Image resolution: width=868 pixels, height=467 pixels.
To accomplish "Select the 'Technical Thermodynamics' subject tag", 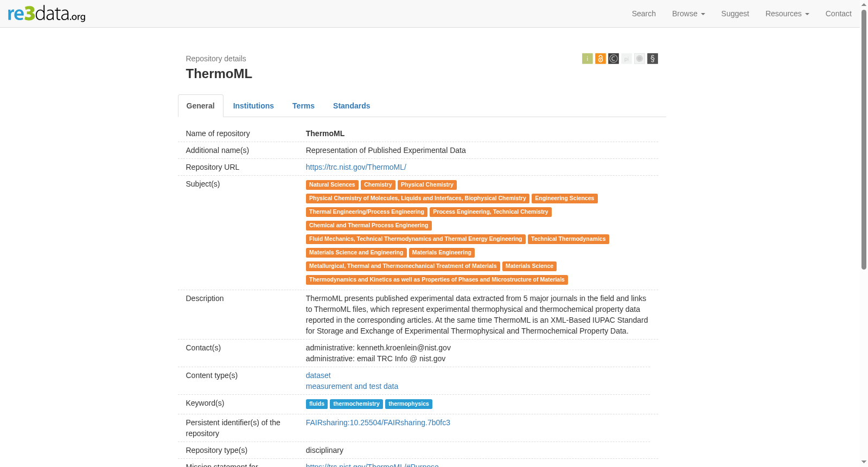I will pos(569,239).
